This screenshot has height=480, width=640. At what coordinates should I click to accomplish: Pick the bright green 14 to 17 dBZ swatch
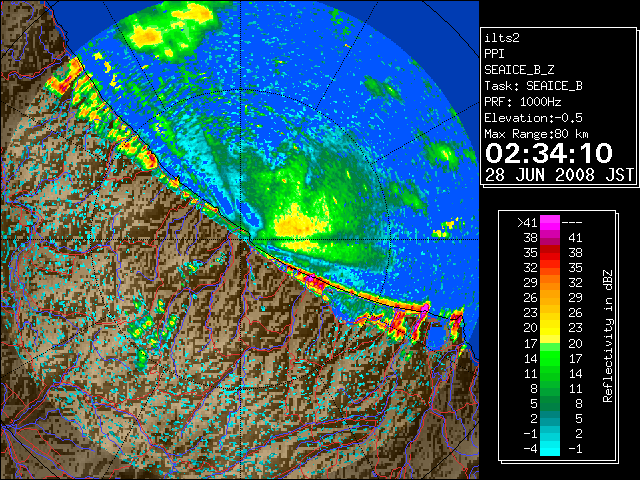550,358
